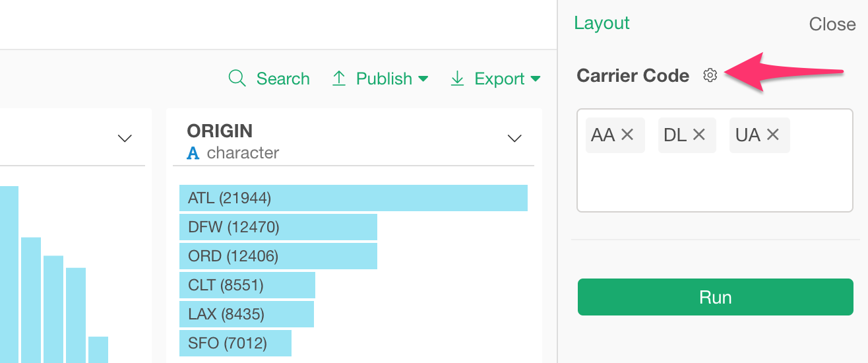Open the Export dropdown caret
This screenshot has height=363, width=868.
click(536, 79)
